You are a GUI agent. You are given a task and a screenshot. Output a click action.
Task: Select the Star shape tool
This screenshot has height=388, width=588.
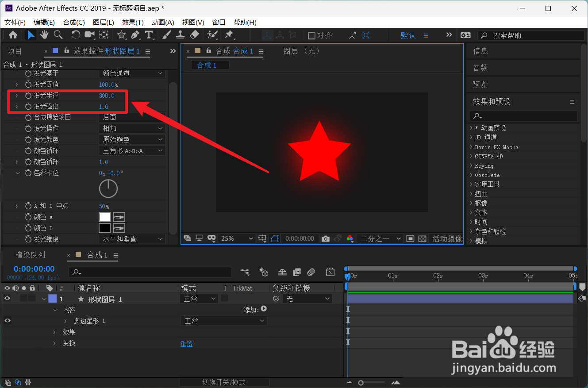121,35
